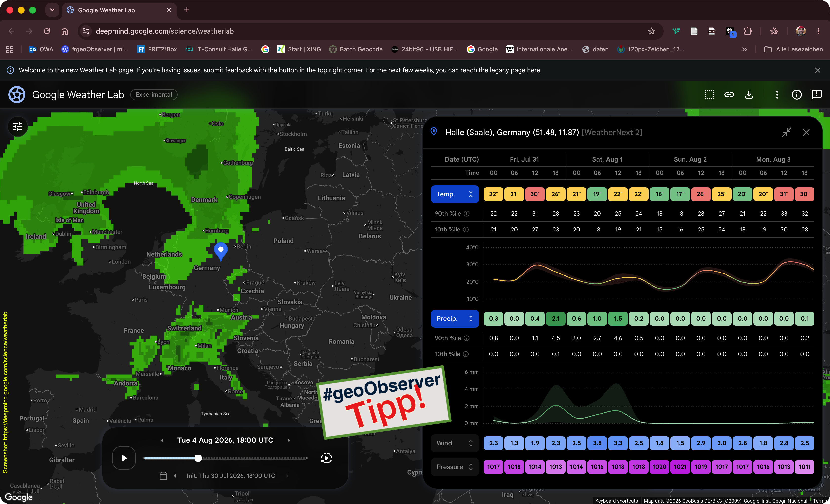Reload the page

(47, 31)
